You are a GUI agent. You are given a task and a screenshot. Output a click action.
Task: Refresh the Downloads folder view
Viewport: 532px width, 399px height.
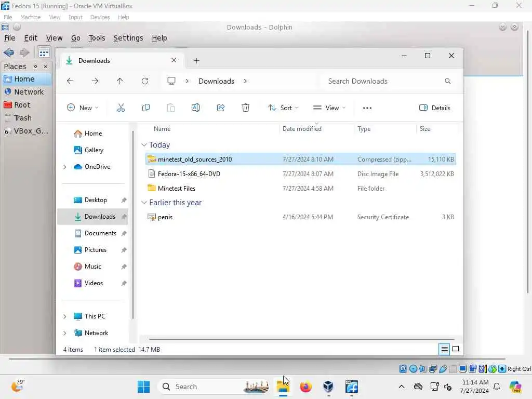(x=145, y=81)
